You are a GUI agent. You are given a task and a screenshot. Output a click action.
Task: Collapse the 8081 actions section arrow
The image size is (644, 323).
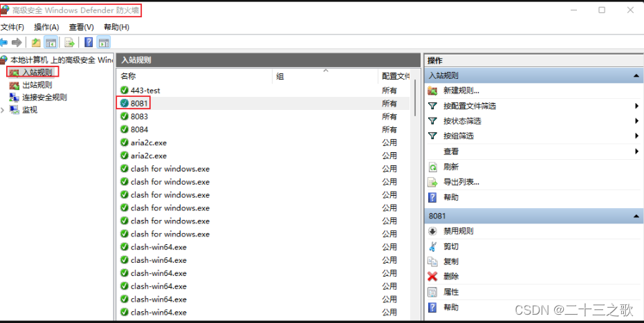pyautogui.click(x=636, y=216)
